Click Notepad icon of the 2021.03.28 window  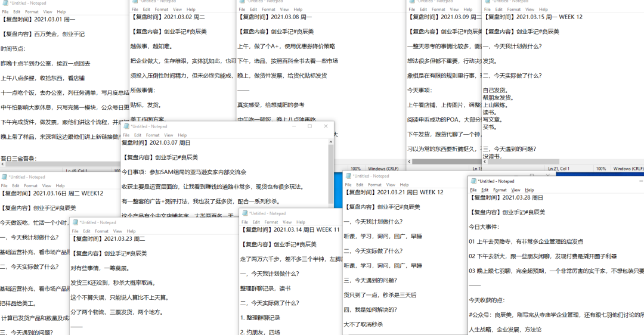click(x=473, y=181)
